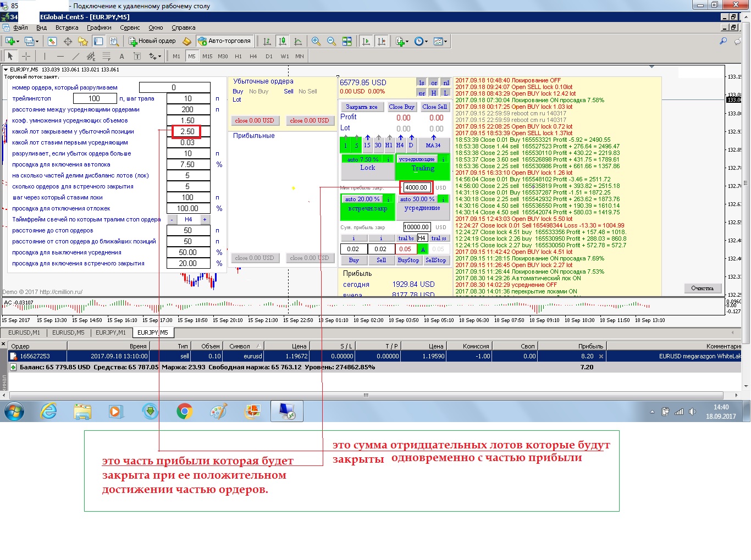The height and width of the screenshot is (560, 751).
Task: Open Internet Explorer from the taskbar
Action: (x=49, y=411)
